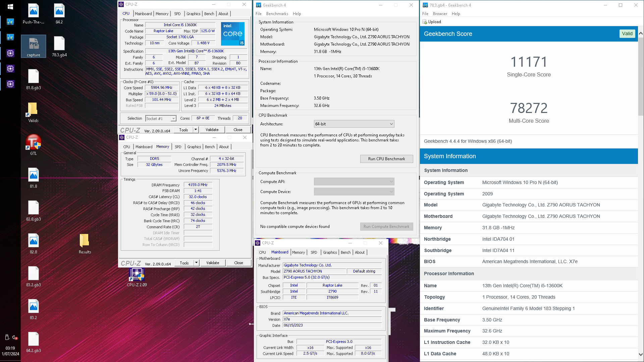Open the 83.2 image file icon
The height and width of the screenshot is (362, 644).
tap(33, 309)
